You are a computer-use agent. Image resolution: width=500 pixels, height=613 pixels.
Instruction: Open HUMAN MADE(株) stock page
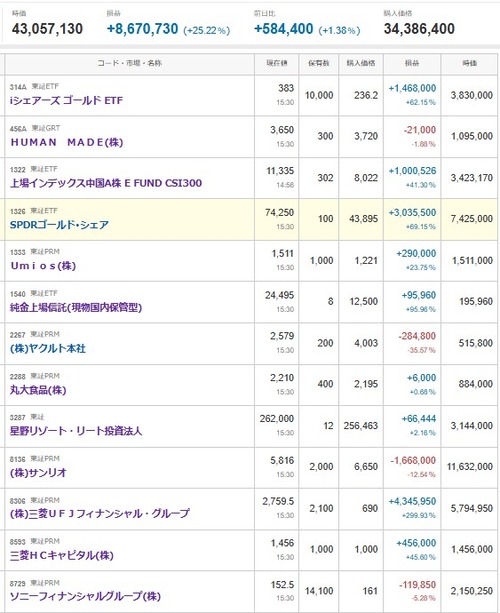(x=67, y=142)
